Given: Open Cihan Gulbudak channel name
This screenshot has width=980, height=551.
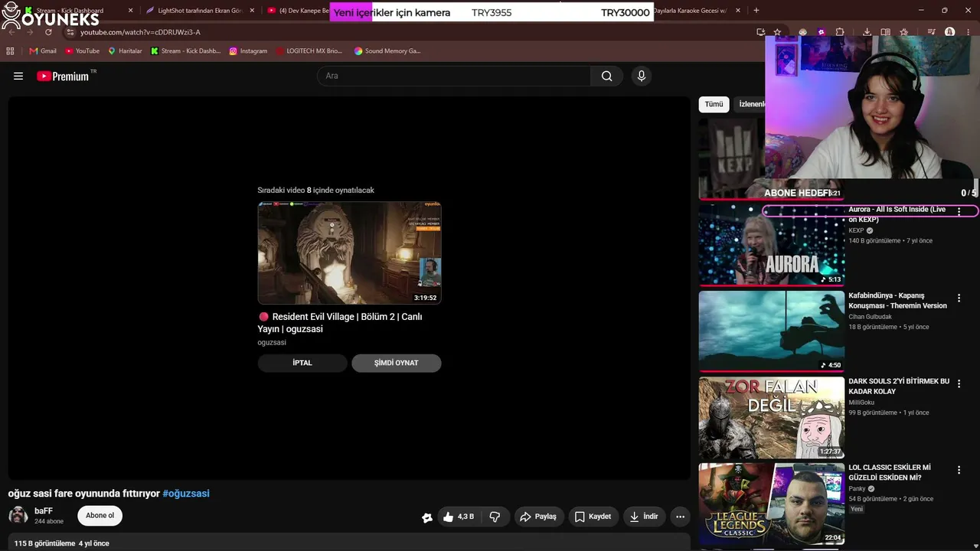Looking at the screenshot, I should 870,317.
